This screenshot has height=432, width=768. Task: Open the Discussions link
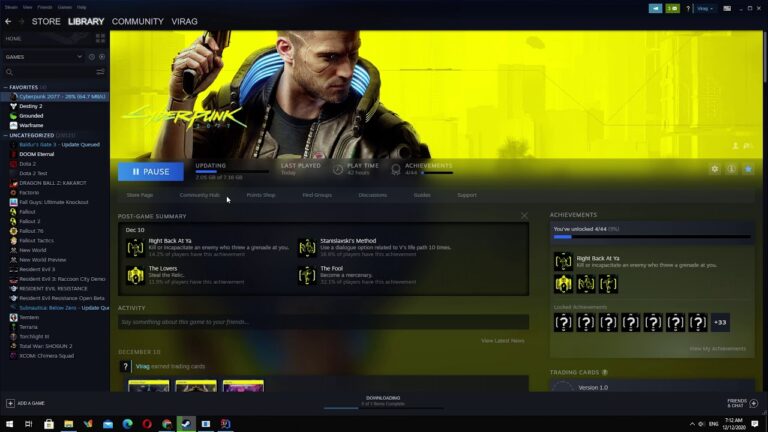(372, 195)
